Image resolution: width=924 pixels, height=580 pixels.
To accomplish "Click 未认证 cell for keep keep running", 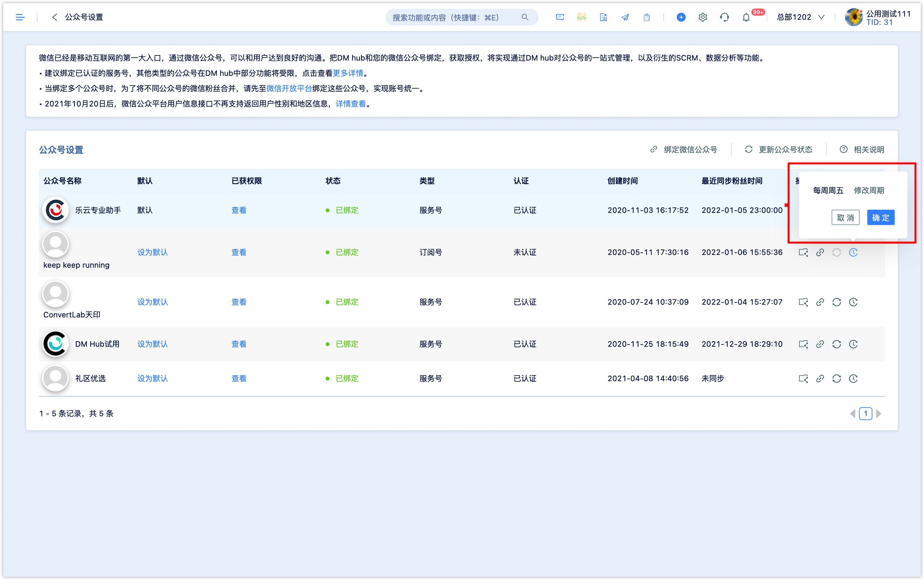I will 525,252.
